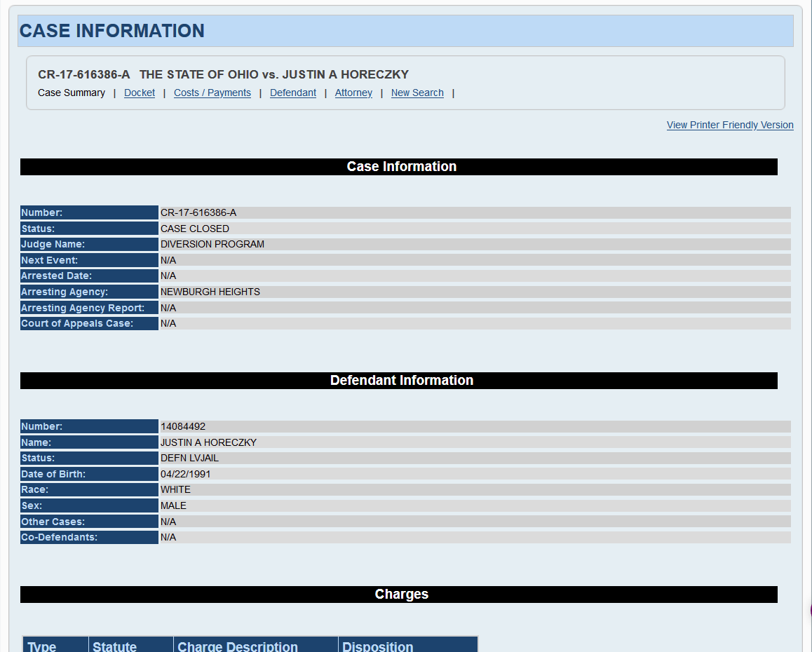Click the Judge Name: label
This screenshot has height=652, width=812.
pos(89,245)
